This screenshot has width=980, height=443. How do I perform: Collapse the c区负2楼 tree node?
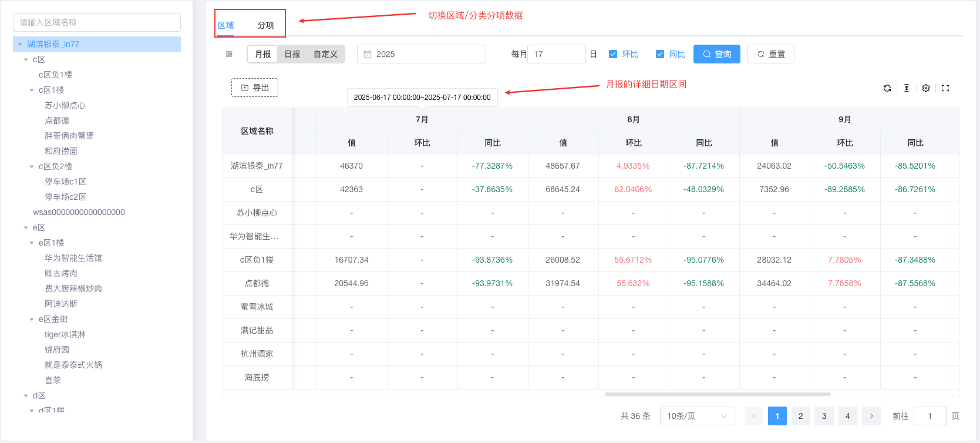32,166
